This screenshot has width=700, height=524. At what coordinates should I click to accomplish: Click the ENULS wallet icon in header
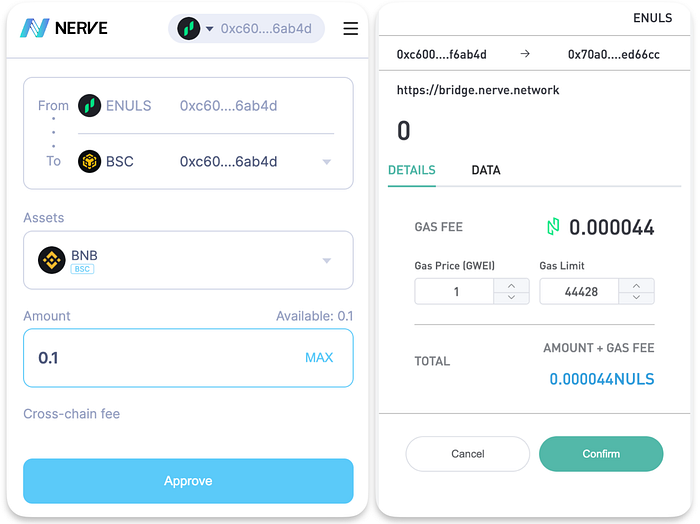coord(188,29)
